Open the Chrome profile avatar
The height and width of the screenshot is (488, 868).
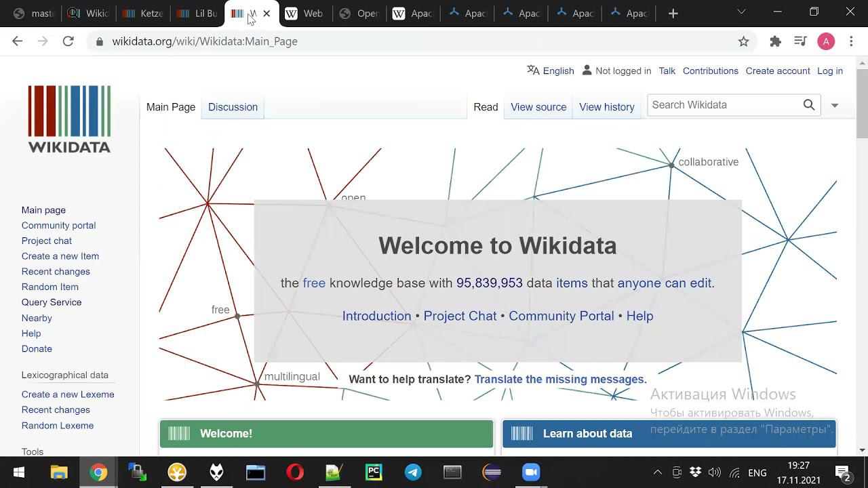[x=826, y=41]
